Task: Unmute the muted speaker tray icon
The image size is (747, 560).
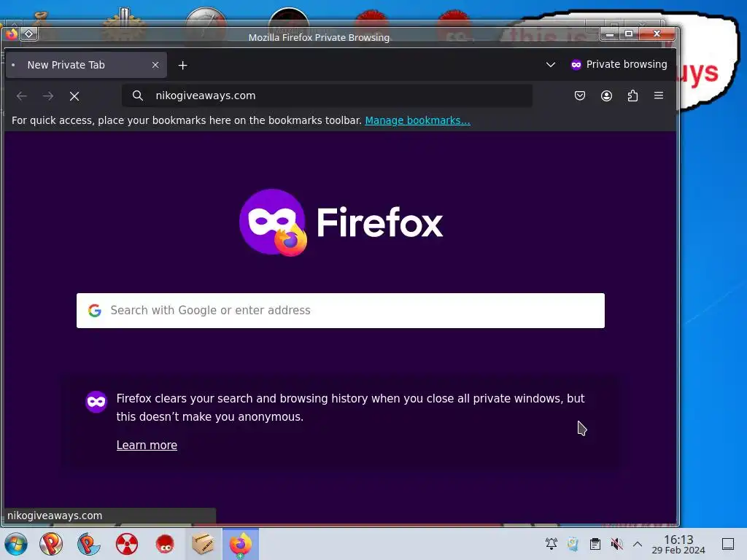Action: (x=617, y=544)
